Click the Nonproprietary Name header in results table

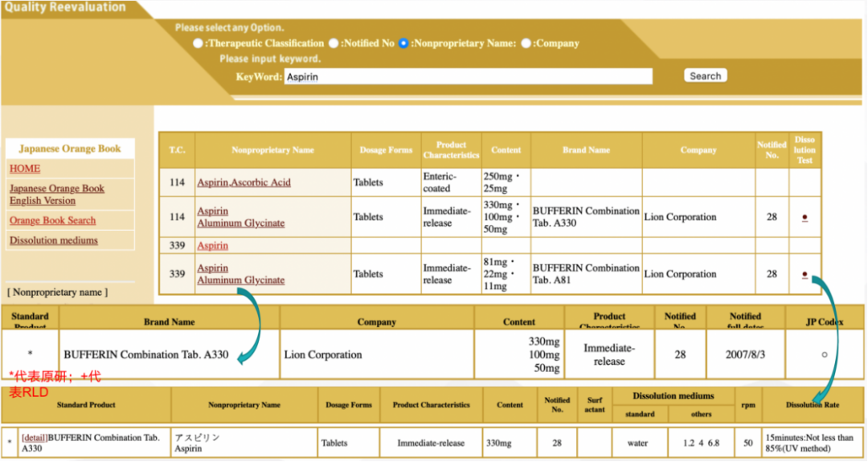click(x=273, y=150)
